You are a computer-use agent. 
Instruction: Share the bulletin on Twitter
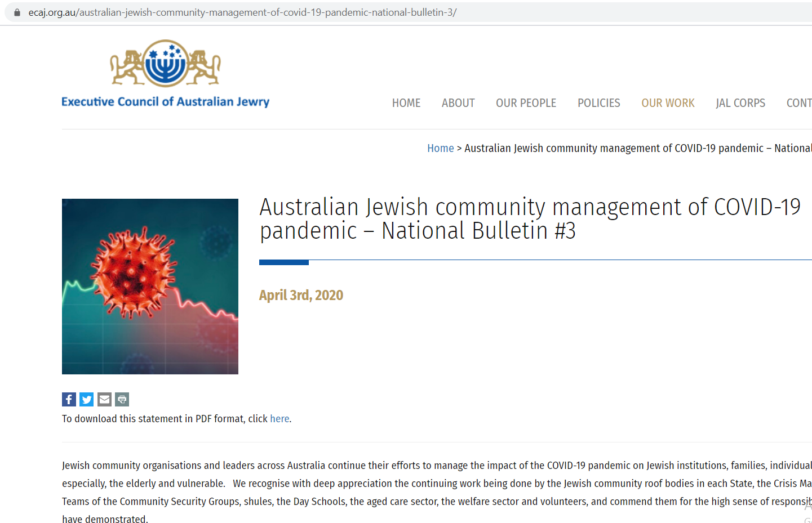click(x=86, y=400)
